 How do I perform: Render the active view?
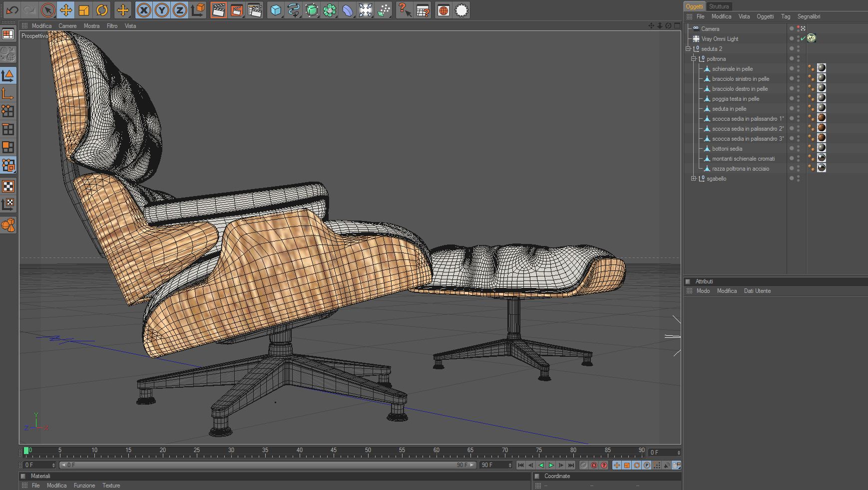tap(218, 10)
